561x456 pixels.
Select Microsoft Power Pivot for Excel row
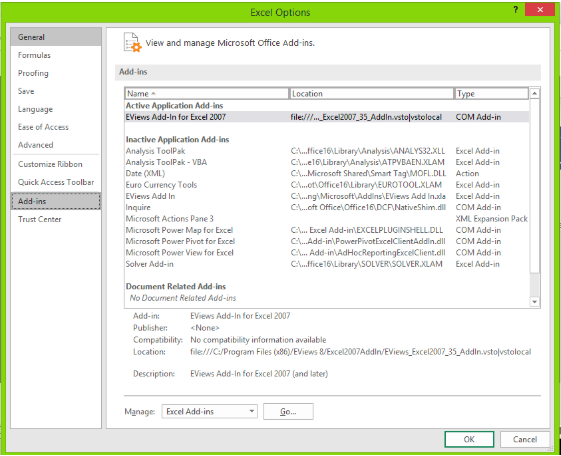point(326,241)
